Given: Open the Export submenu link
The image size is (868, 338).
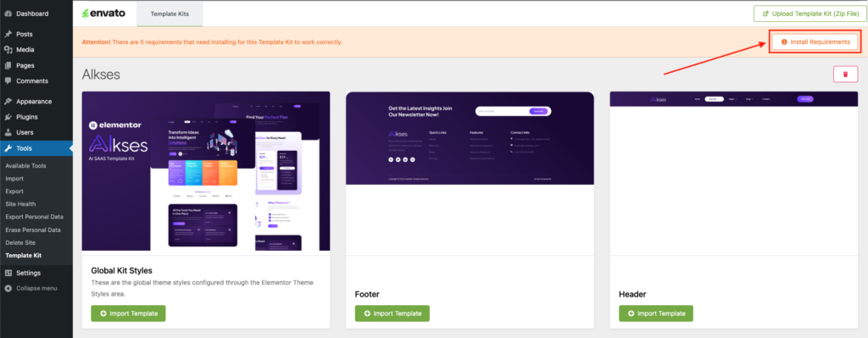Looking at the screenshot, I should tap(14, 191).
